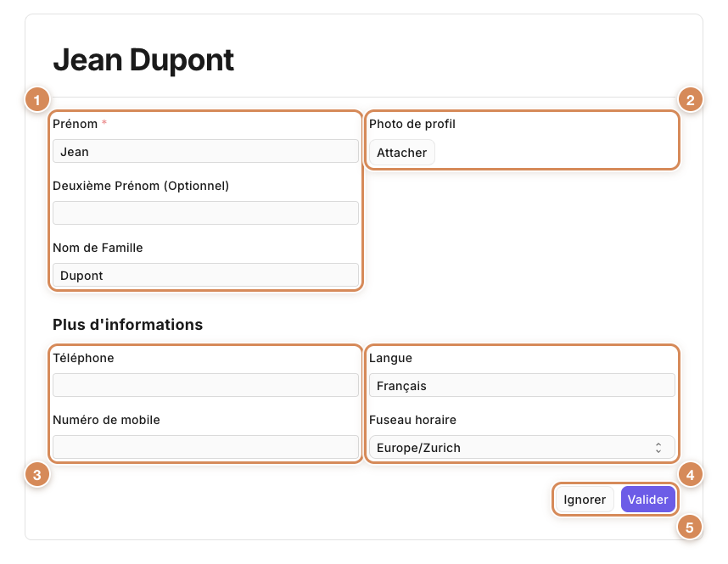The height and width of the screenshot is (564, 728).
Task: Click the Numéro de mobile label
Action: (x=106, y=420)
